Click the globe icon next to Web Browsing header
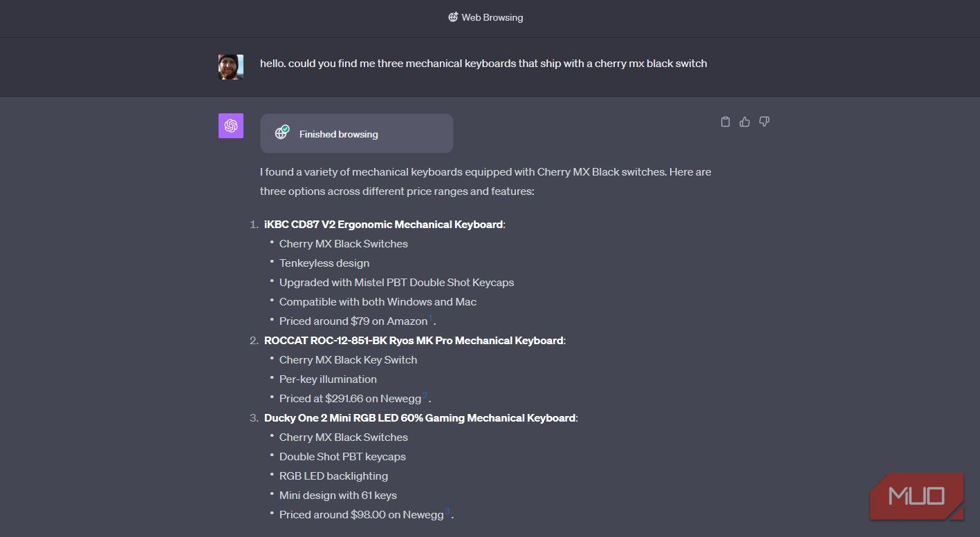980x537 pixels. [453, 17]
